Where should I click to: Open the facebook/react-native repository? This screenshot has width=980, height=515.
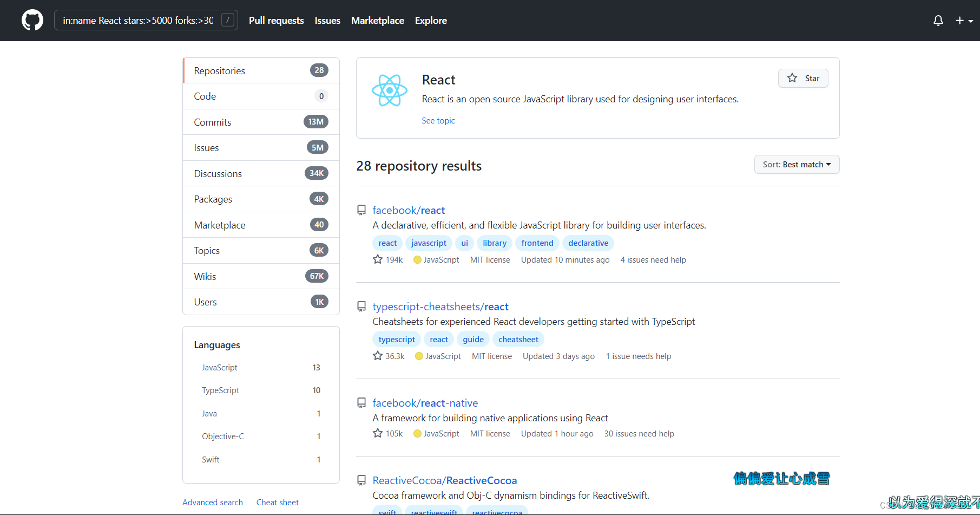tap(425, 403)
